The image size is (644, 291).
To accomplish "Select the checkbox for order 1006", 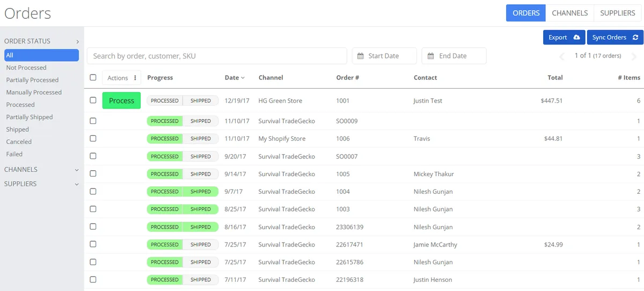I will [93, 139].
